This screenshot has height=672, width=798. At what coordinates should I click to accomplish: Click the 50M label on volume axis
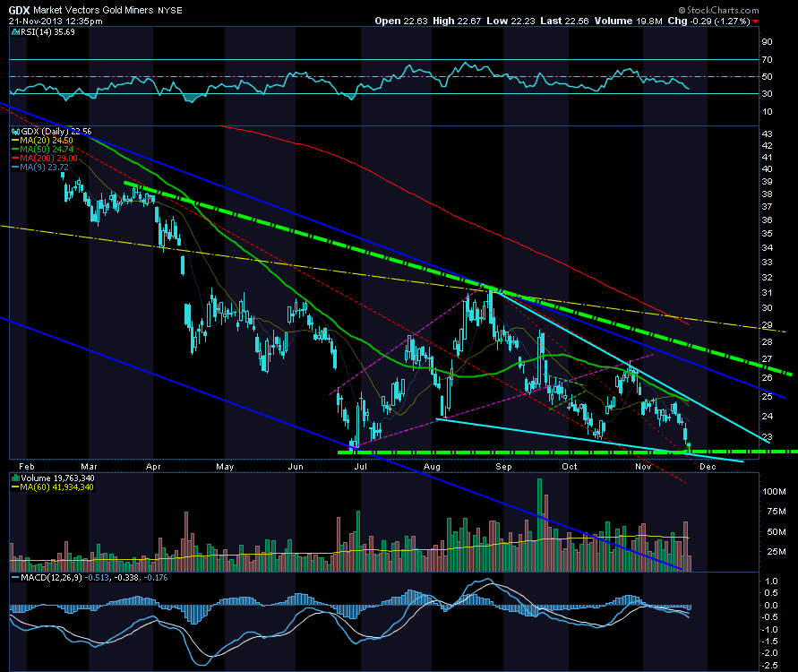pos(776,532)
